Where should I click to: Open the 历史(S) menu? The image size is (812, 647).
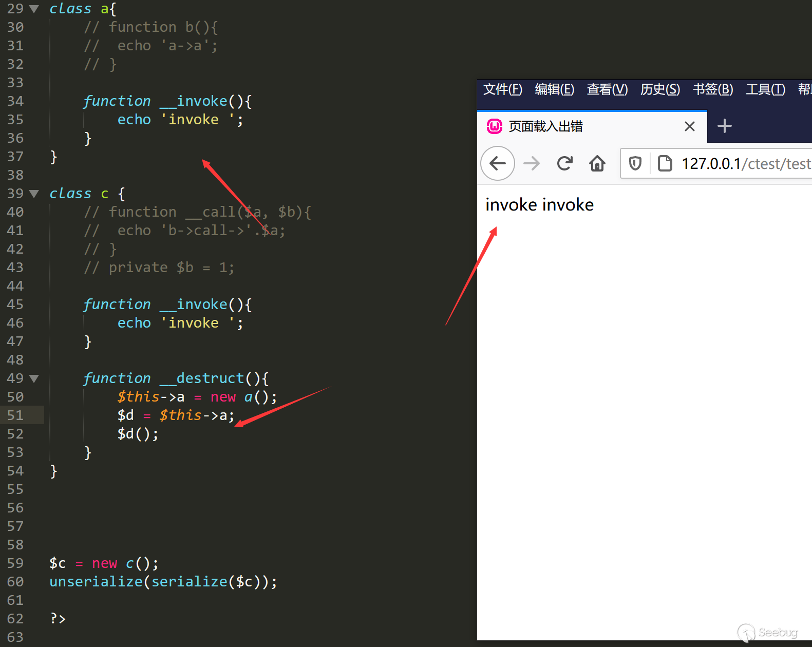tap(659, 89)
